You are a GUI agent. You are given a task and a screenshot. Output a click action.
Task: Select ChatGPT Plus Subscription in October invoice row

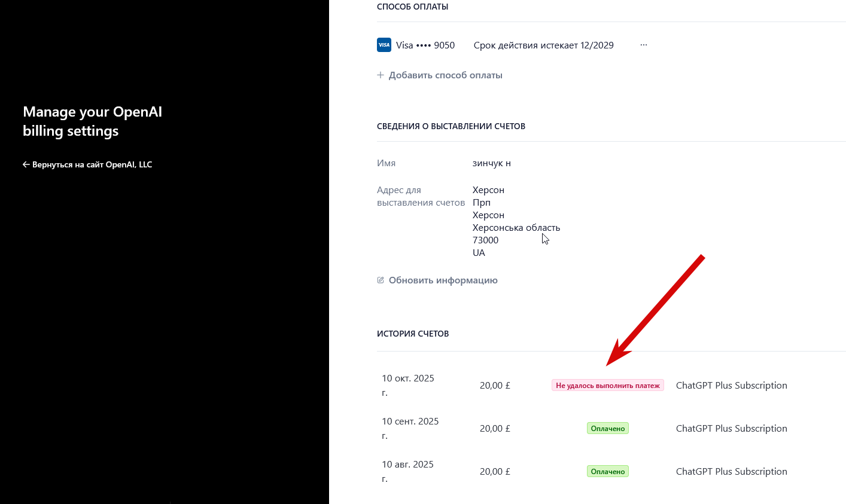(x=731, y=386)
